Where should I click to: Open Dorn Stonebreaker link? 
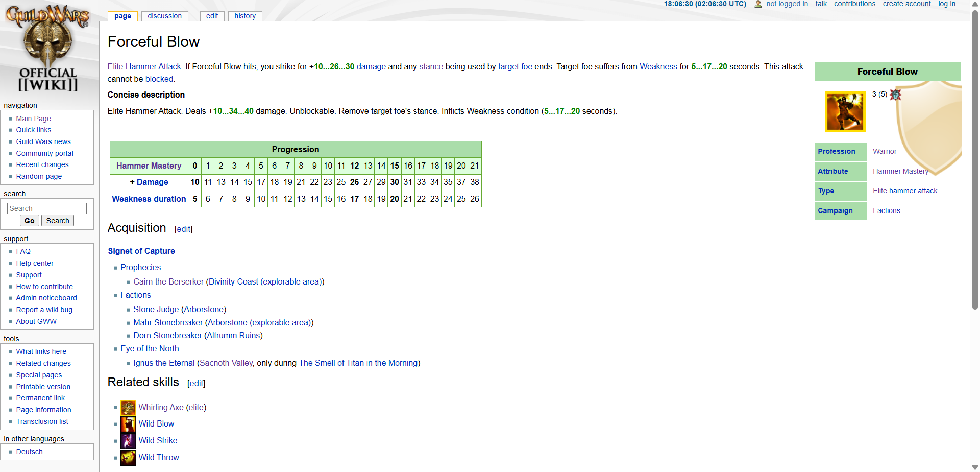(167, 336)
